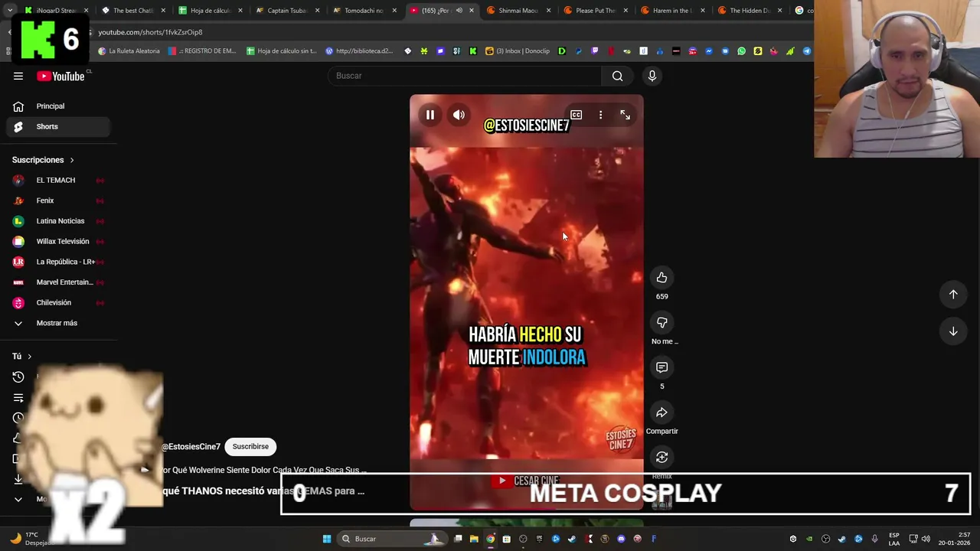Expand the Suscripciones section
980x551 pixels.
[43, 160]
